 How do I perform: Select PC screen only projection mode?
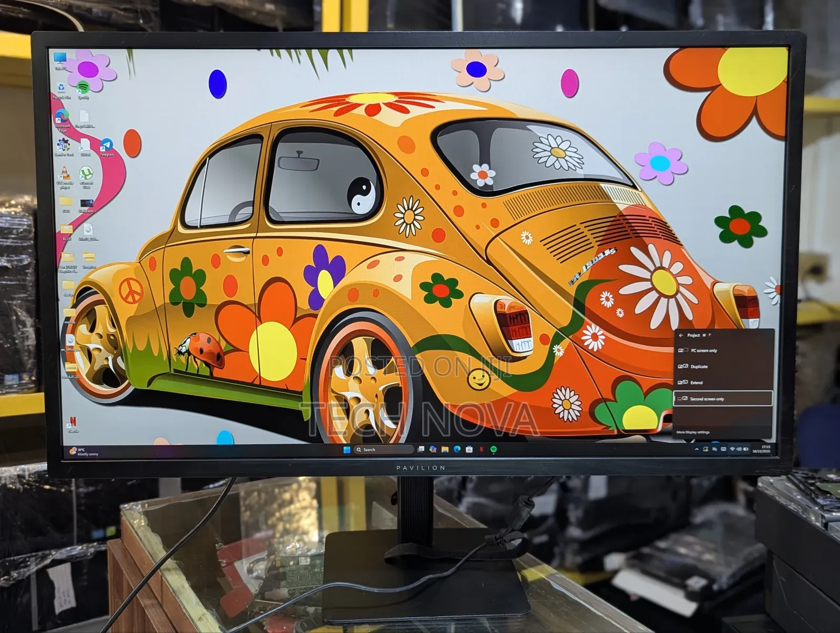[x=723, y=350]
